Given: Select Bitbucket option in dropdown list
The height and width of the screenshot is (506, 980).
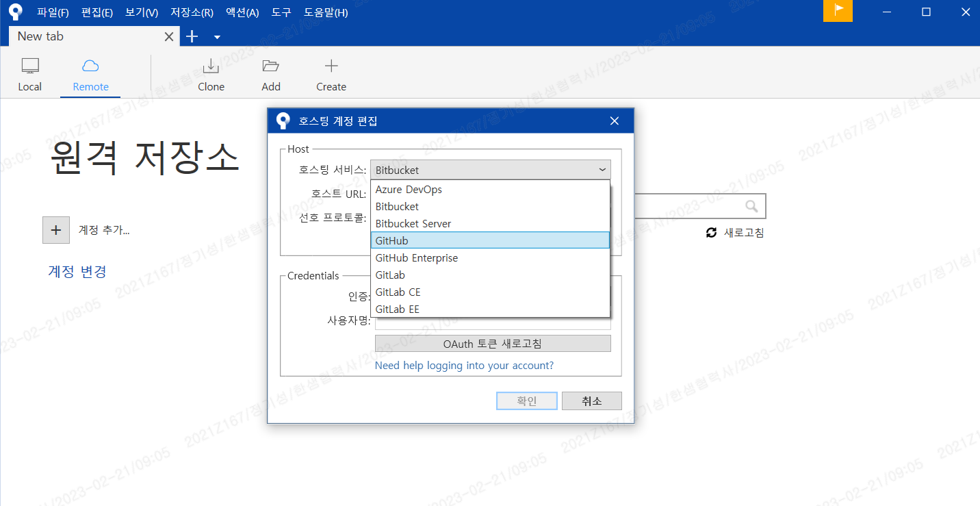Looking at the screenshot, I should coord(490,207).
